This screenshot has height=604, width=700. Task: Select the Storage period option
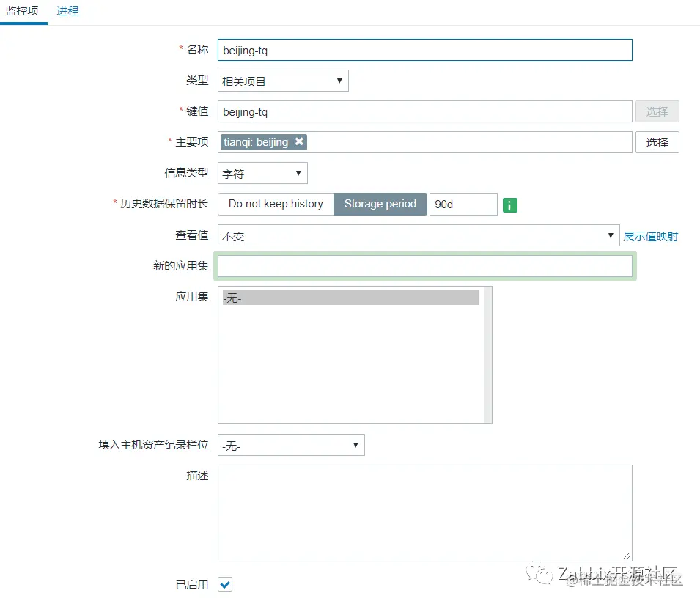click(x=380, y=204)
